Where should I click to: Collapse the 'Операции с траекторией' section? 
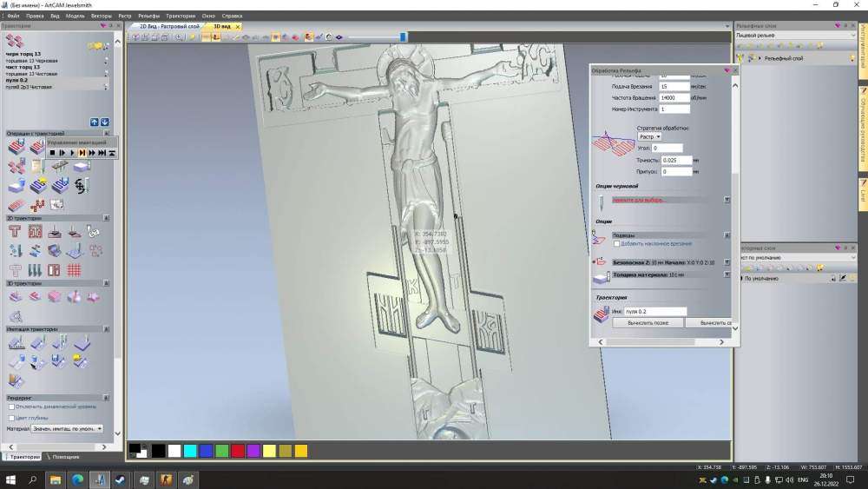pyautogui.click(x=108, y=133)
